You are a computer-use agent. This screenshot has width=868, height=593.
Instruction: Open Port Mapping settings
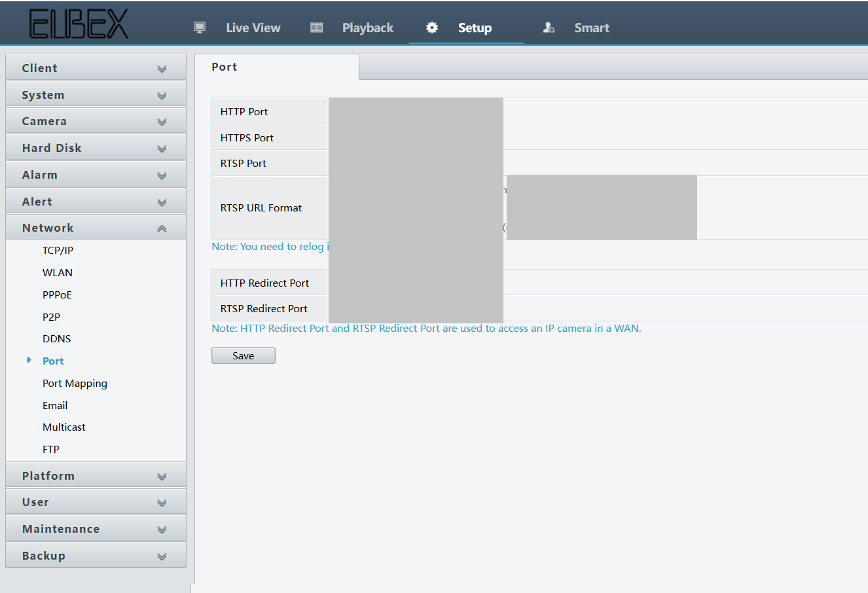point(75,383)
